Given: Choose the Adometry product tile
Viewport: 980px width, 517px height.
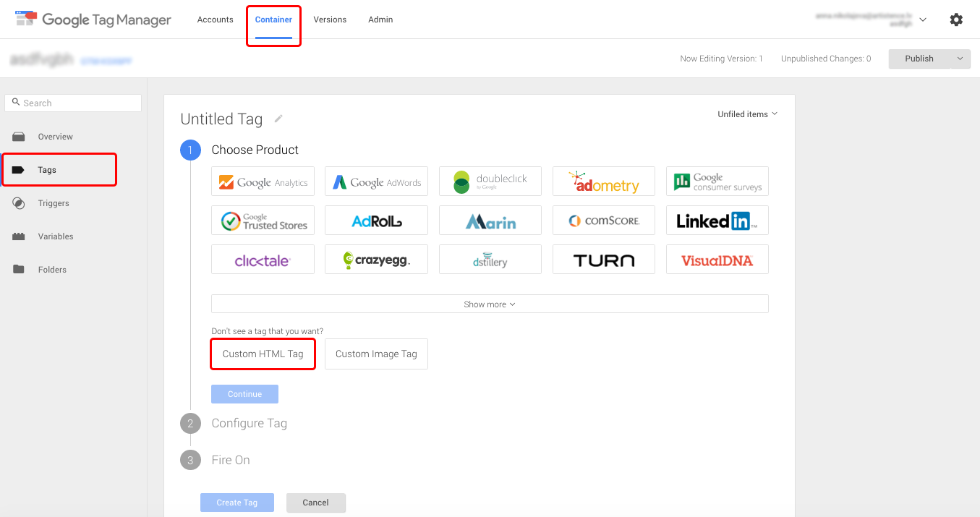Looking at the screenshot, I should click(x=604, y=181).
